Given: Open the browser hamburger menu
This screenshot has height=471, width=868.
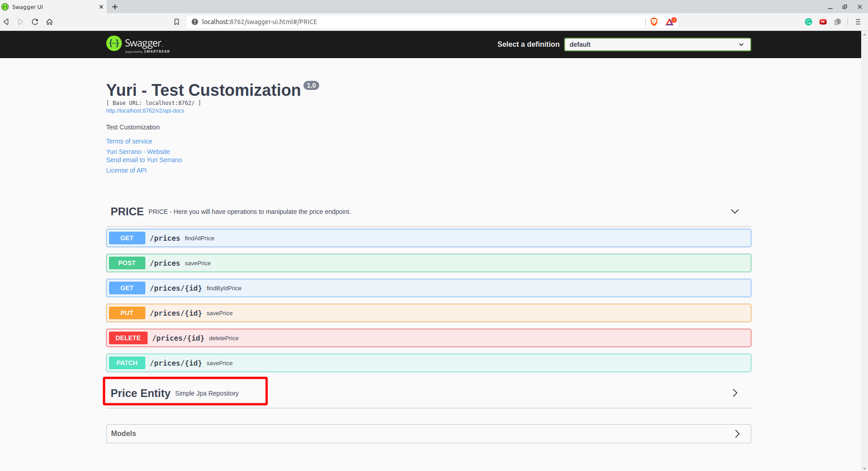Looking at the screenshot, I should 858,21.
